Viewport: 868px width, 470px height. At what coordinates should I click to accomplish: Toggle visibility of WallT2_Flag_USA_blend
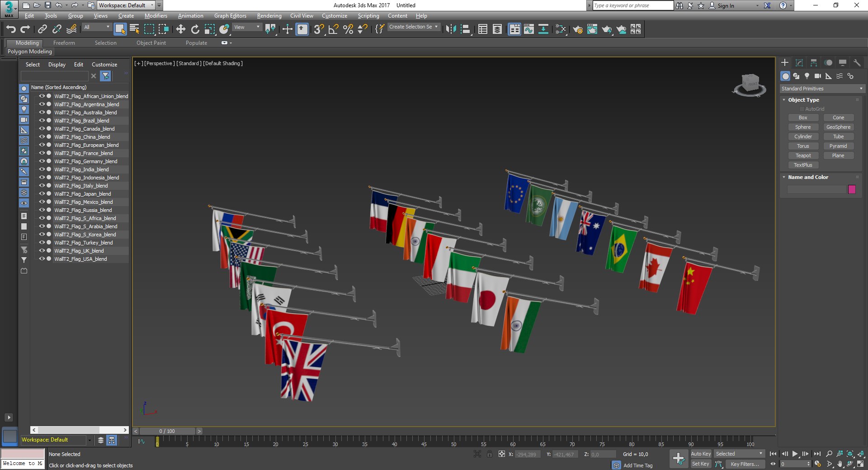pos(42,258)
